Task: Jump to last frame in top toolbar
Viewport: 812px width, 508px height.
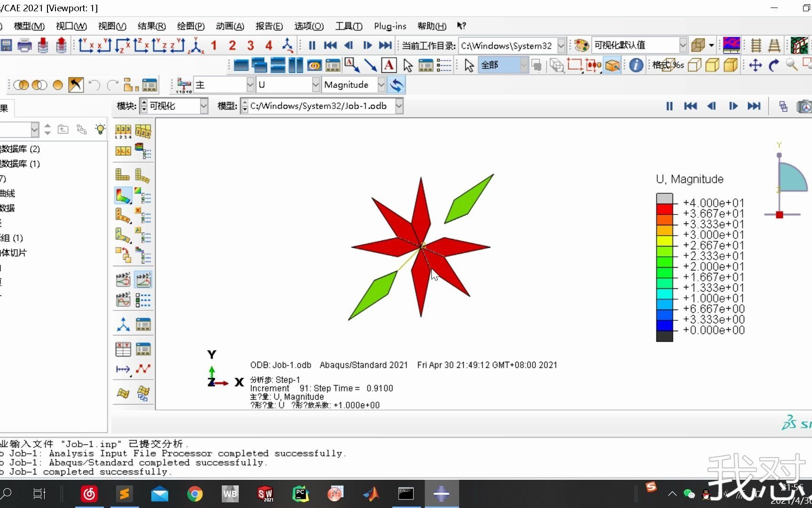Action: (x=385, y=45)
